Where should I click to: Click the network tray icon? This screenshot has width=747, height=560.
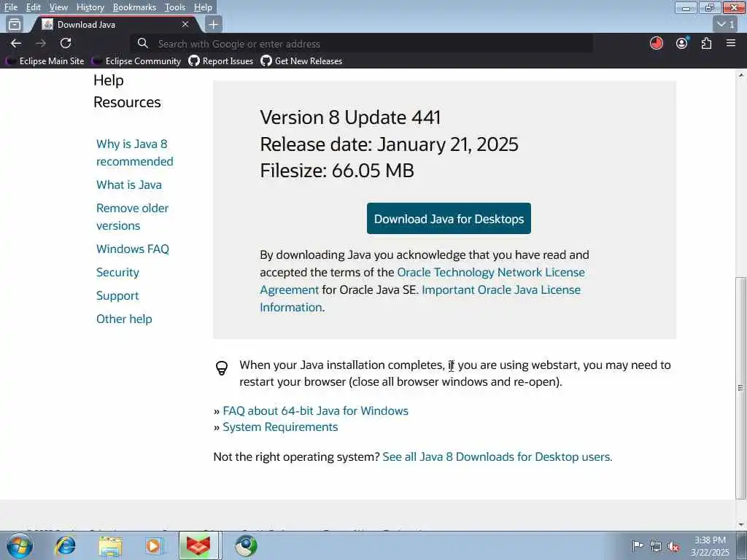click(656, 546)
